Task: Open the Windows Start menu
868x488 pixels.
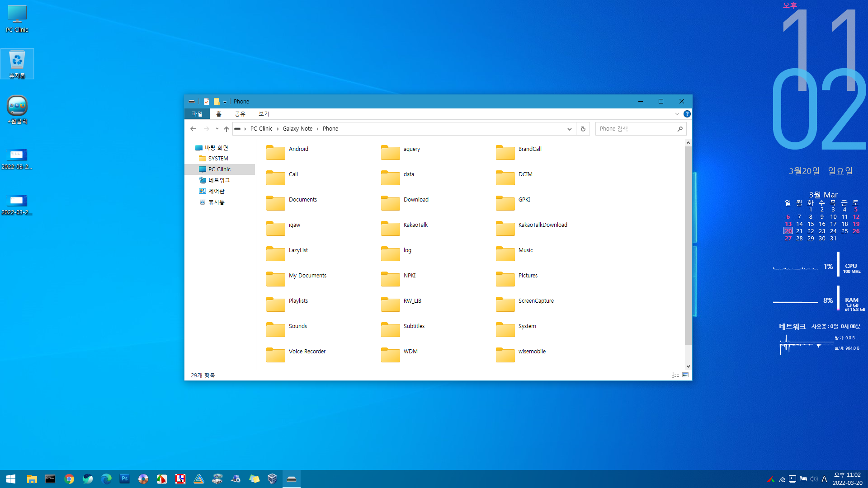Action: [x=11, y=479]
